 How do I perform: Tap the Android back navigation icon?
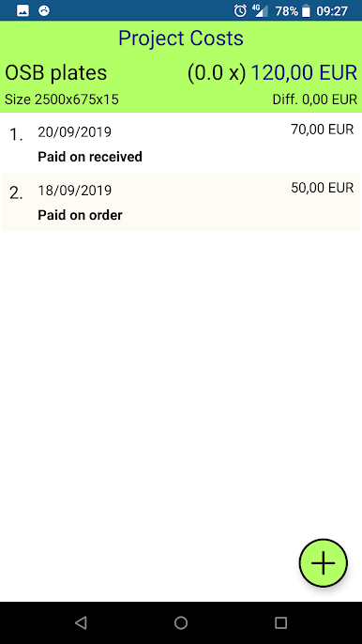coord(81,623)
